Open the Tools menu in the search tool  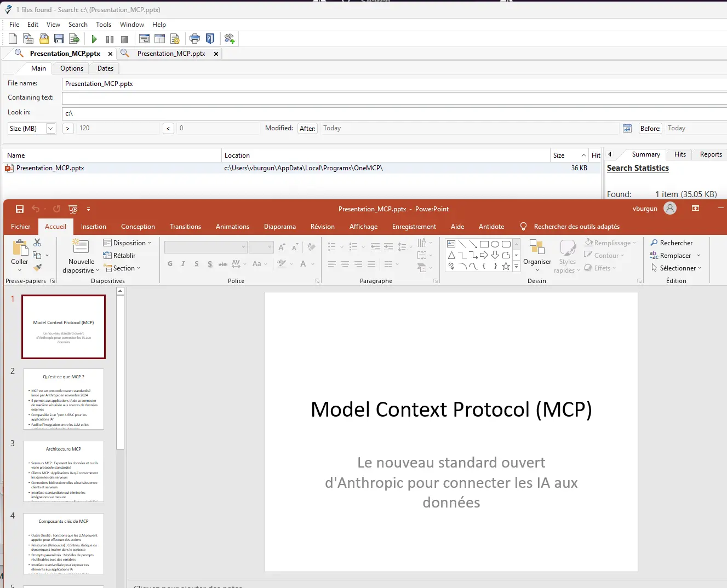click(104, 25)
